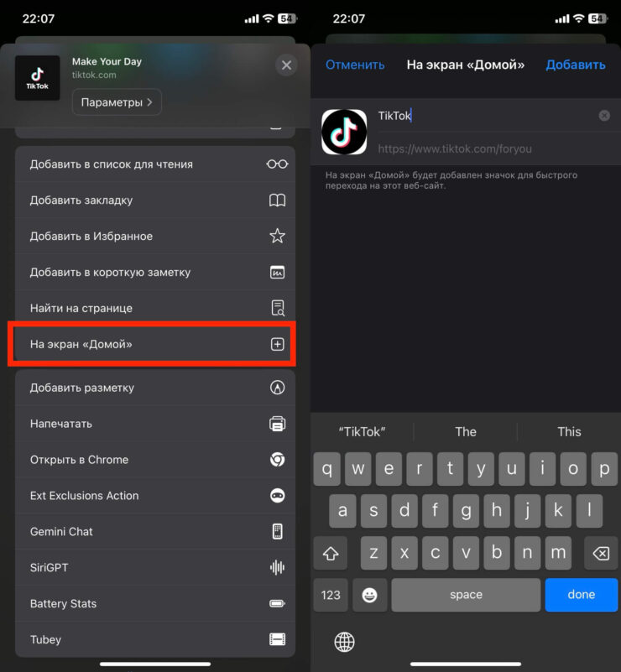Tap the printer icon next to Напечатать
The height and width of the screenshot is (672, 621).
coord(277,424)
